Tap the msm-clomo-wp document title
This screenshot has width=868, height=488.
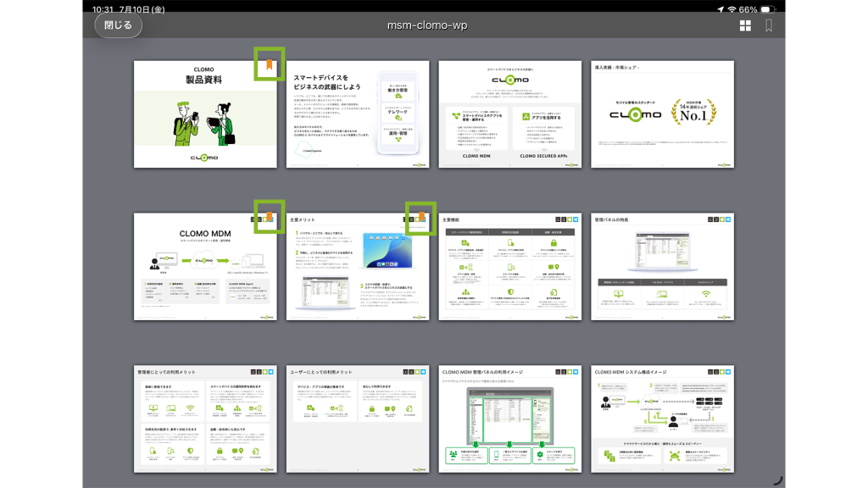pyautogui.click(x=427, y=25)
